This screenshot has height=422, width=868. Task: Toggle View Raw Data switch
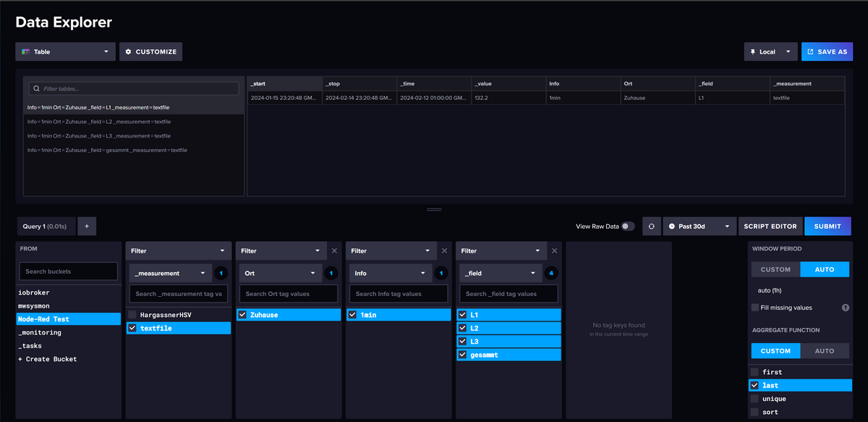pyautogui.click(x=628, y=226)
